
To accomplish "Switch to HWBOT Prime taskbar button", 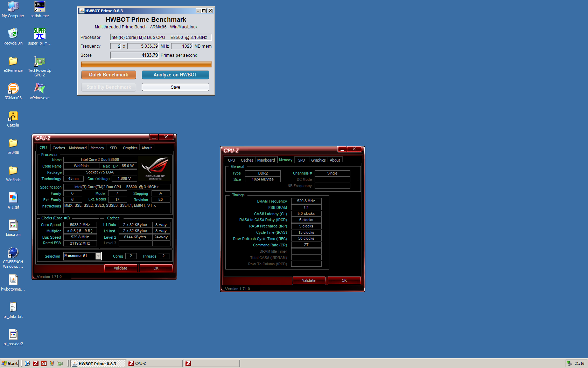I will [98, 363].
